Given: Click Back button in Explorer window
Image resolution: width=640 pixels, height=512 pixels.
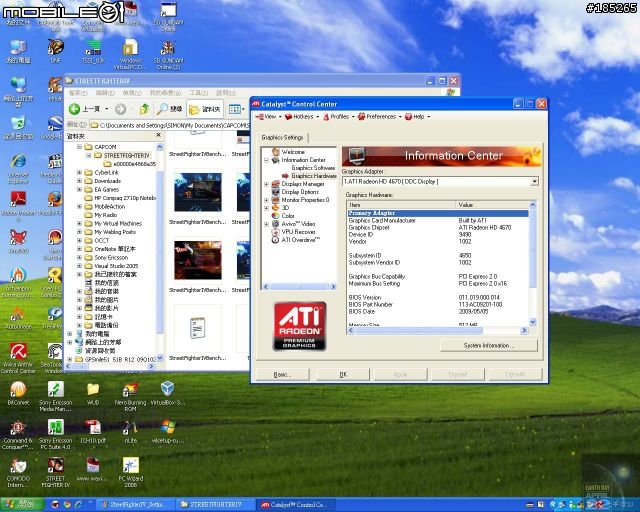Looking at the screenshot, I should point(84,109).
